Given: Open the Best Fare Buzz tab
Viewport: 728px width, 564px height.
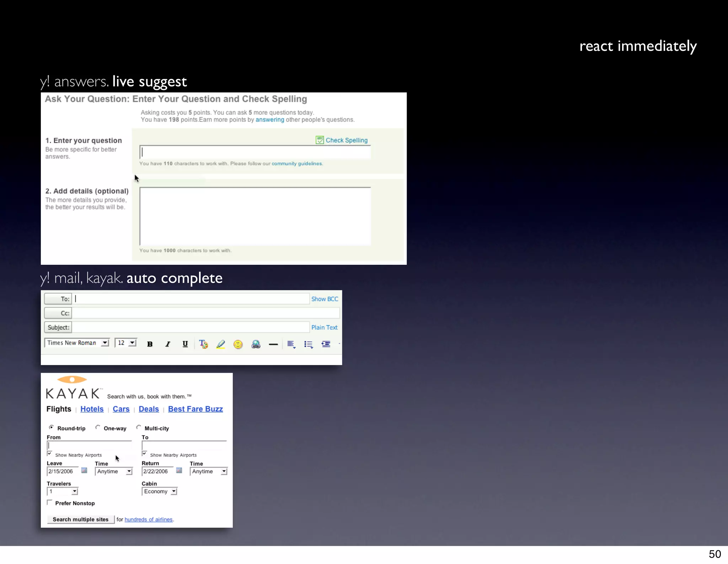Looking at the screenshot, I should 195,409.
